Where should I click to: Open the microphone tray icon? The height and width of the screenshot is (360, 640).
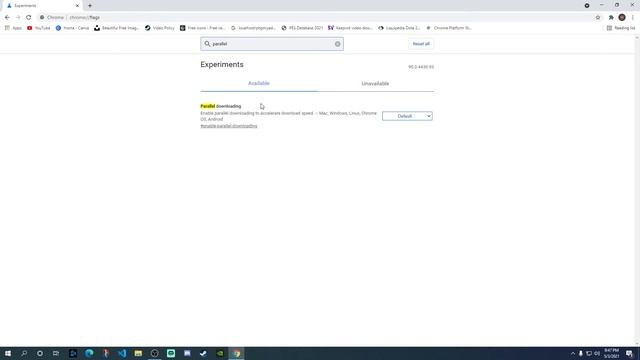[x=581, y=353]
